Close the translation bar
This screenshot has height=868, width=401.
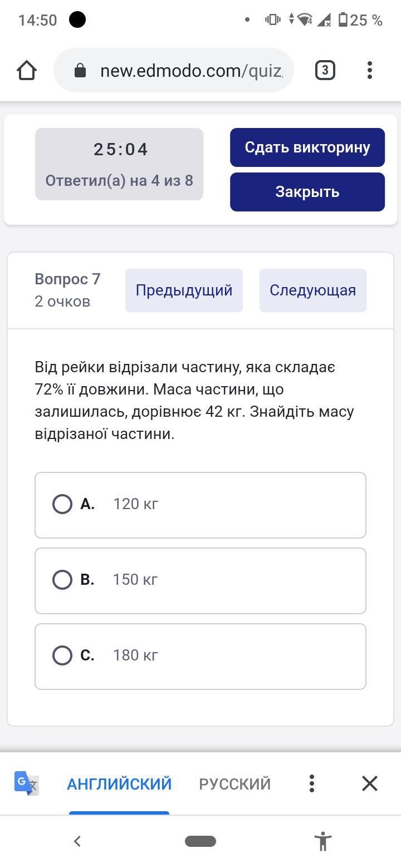370,783
